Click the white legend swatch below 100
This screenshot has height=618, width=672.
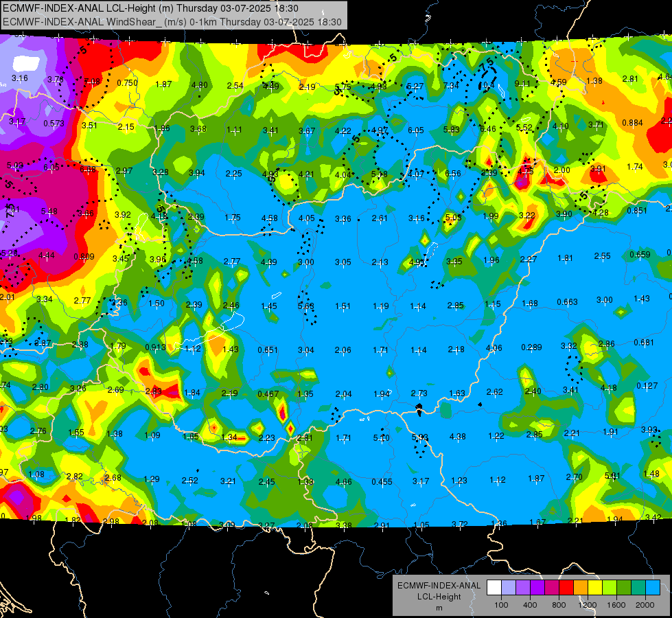click(494, 588)
